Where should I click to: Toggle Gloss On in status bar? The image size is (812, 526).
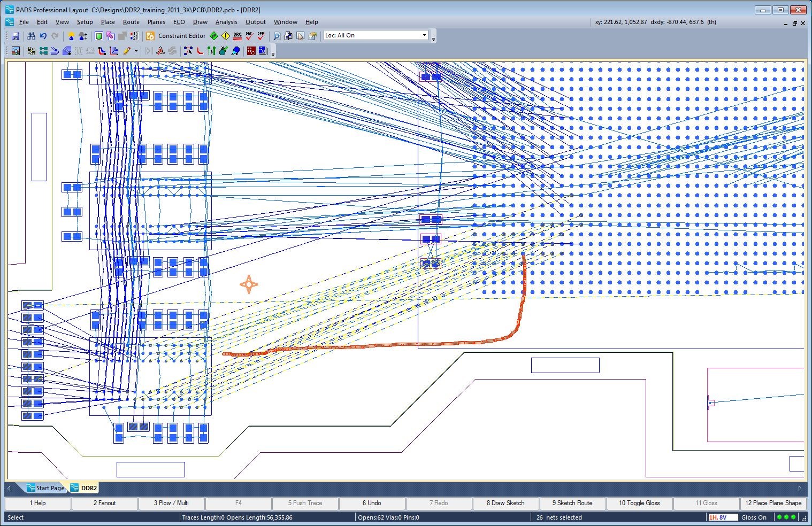click(x=754, y=517)
